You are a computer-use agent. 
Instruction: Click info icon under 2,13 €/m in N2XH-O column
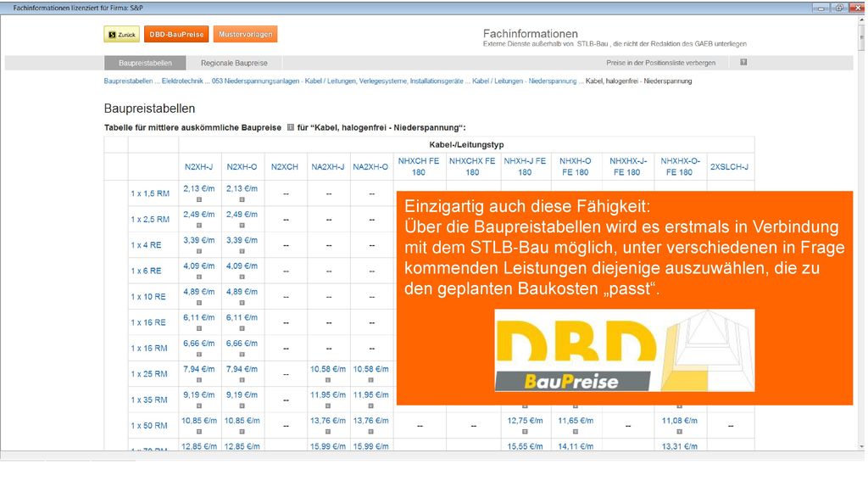point(242,199)
